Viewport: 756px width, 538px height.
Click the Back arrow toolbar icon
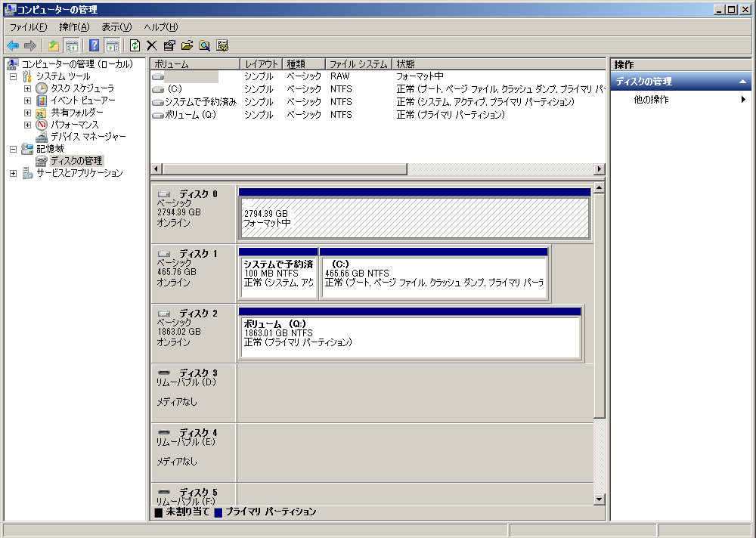(13, 46)
